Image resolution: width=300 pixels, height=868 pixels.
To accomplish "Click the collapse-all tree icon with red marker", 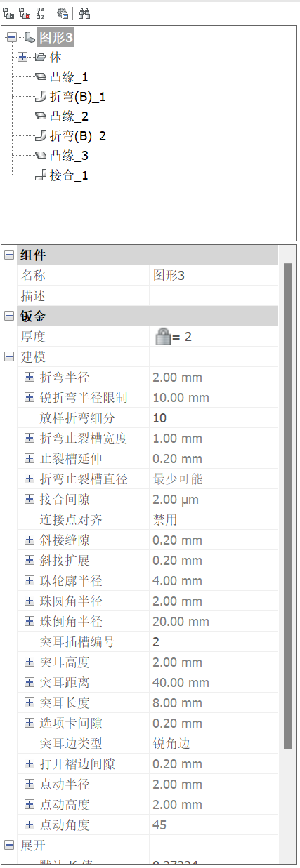I will (24, 13).
